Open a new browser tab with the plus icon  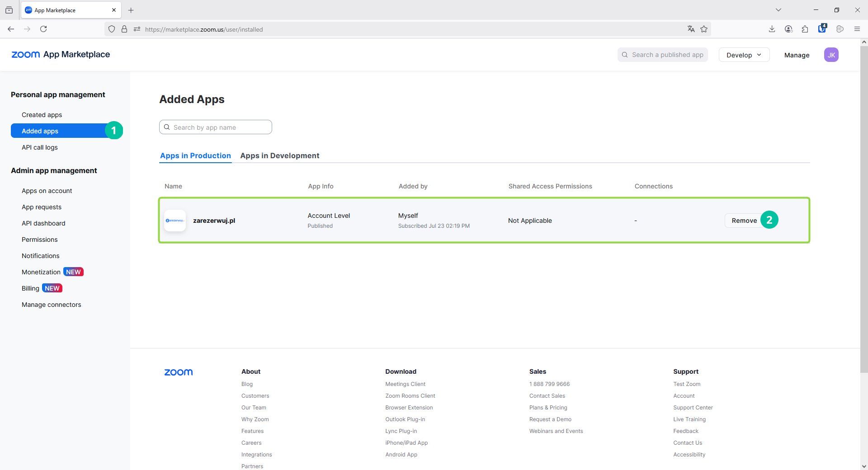click(131, 10)
